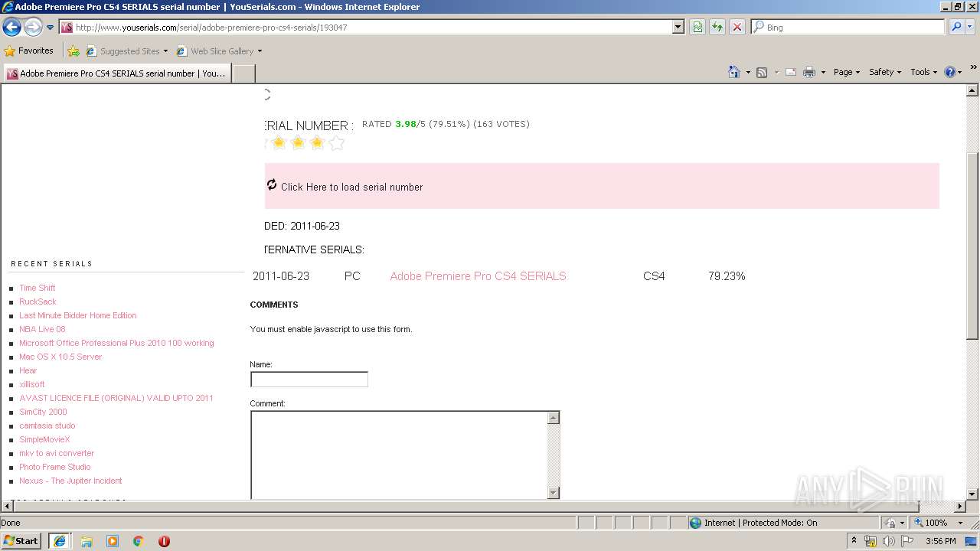Image resolution: width=980 pixels, height=551 pixels.
Task: Click Here to load serial number
Action: pyautogui.click(x=351, y=187)
